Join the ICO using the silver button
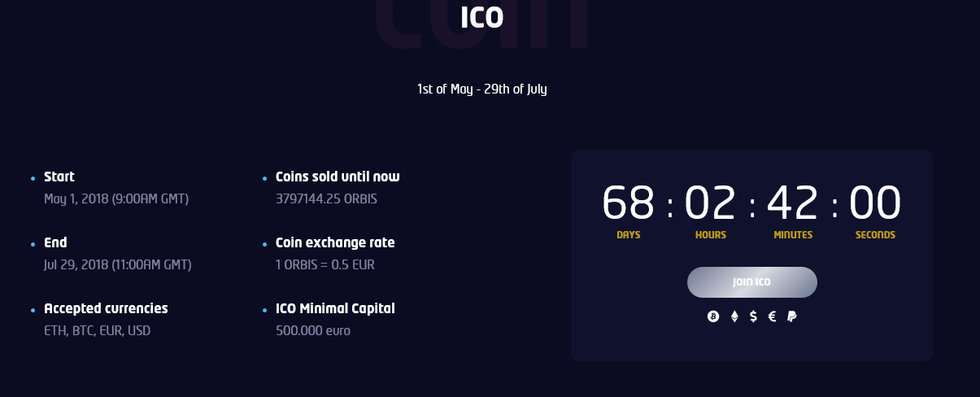 752,282
